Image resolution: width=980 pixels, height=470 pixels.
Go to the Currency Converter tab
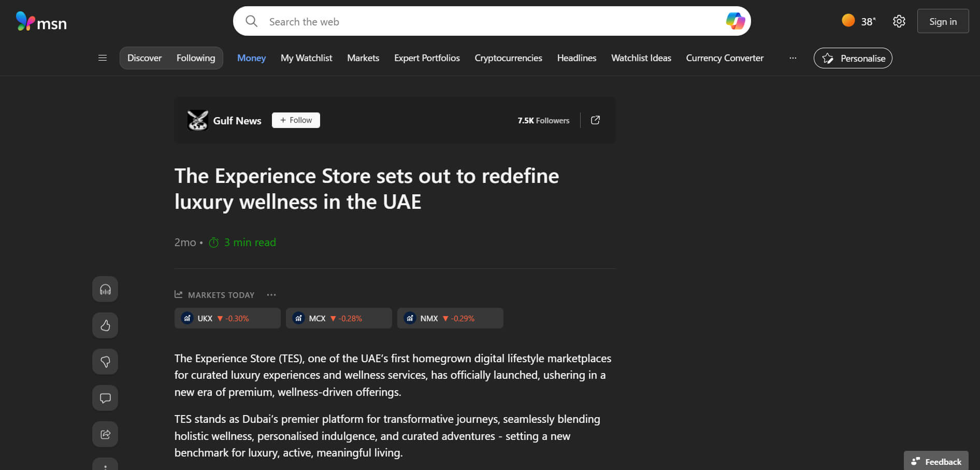tap(724, 58)
